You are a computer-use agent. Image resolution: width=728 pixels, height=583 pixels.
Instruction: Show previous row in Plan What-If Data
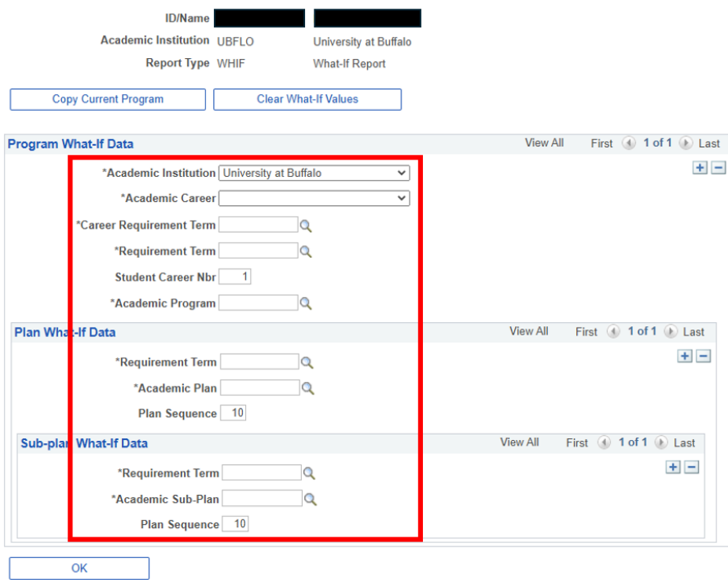click(x=613, y=332)
